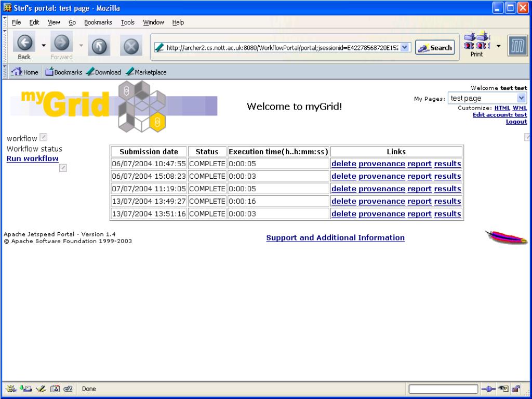Click the Welcome to myGrid! heading
This screenshot has width=532, height=399.
[294, 107]
